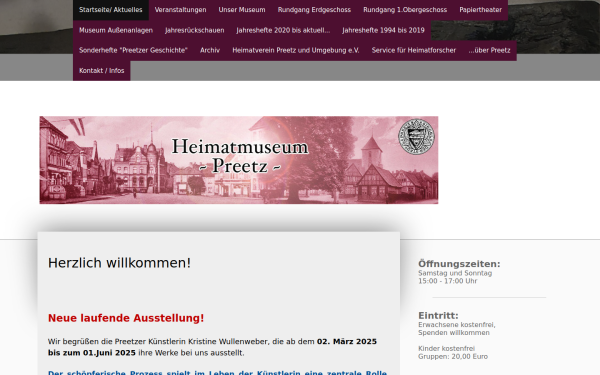This screenshot has width=600, height=375.
Task: Select Rundgang 1.Obergeschoss menu entry
Action: pyautogui.click(x=405, y=10)
